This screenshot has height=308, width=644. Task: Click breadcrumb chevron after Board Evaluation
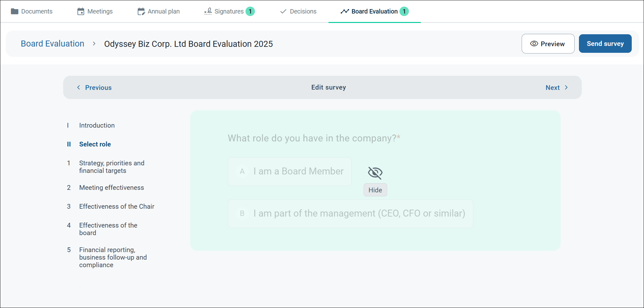click(x=94, y=44)
